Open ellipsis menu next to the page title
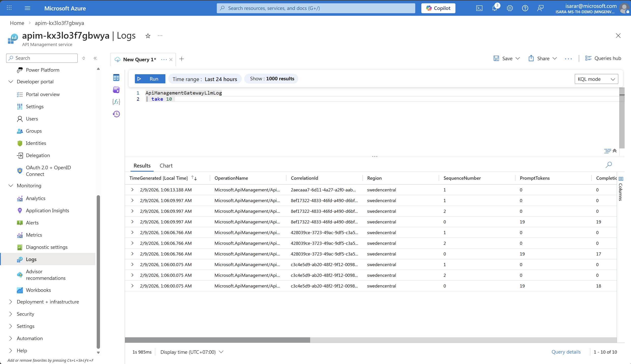 coord(160,36)
